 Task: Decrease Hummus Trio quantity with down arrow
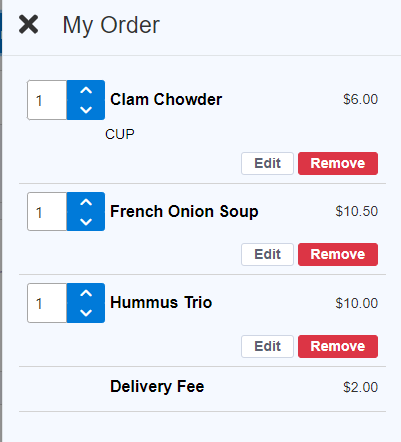pyautogui.click(x=86, y=313)
